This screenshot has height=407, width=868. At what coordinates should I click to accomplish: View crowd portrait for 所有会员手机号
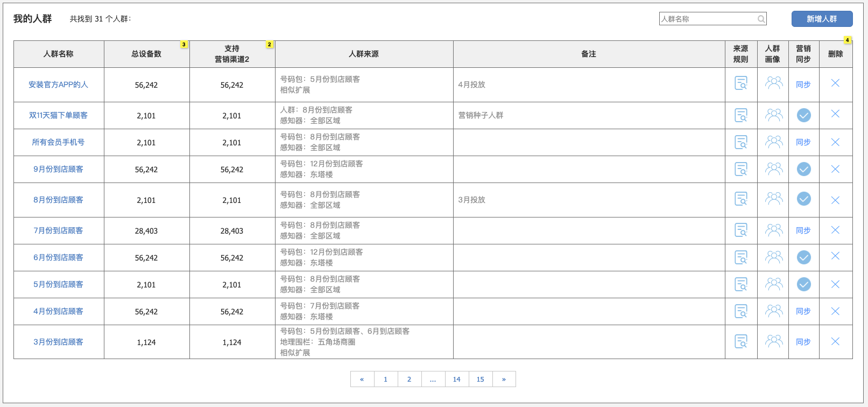click(774, 142)
